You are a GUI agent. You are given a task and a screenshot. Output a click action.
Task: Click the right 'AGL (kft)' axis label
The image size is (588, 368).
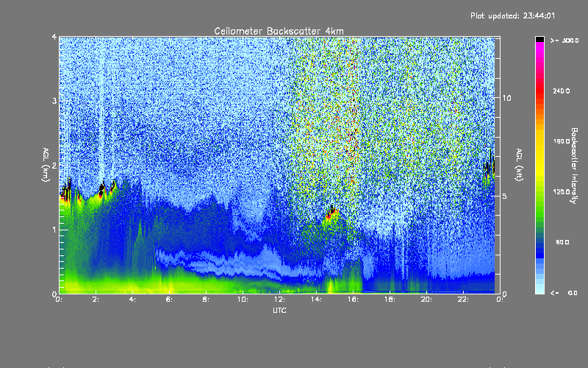point(520,165)
